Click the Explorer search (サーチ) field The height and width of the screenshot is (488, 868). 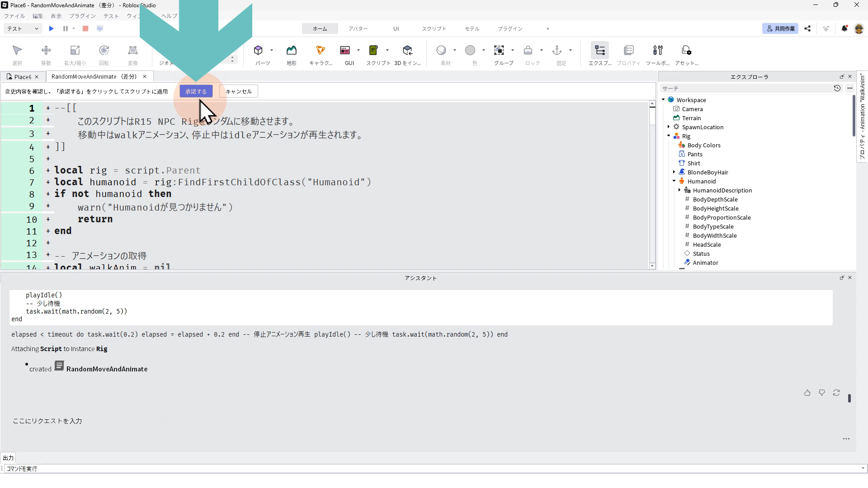(x=746, y=89)
